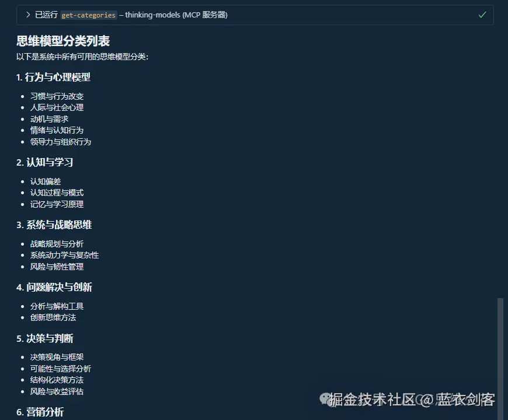The image size is (508, 420).
Task: Click the 人际与社会心理 entry
Action: pyautogui.click(x=57, y=107)
